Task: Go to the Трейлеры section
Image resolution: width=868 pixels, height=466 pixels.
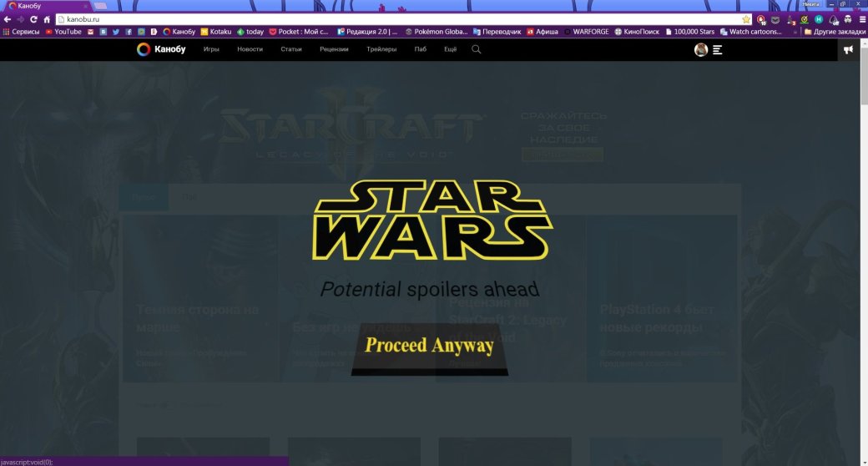Action: click(381, 49)
